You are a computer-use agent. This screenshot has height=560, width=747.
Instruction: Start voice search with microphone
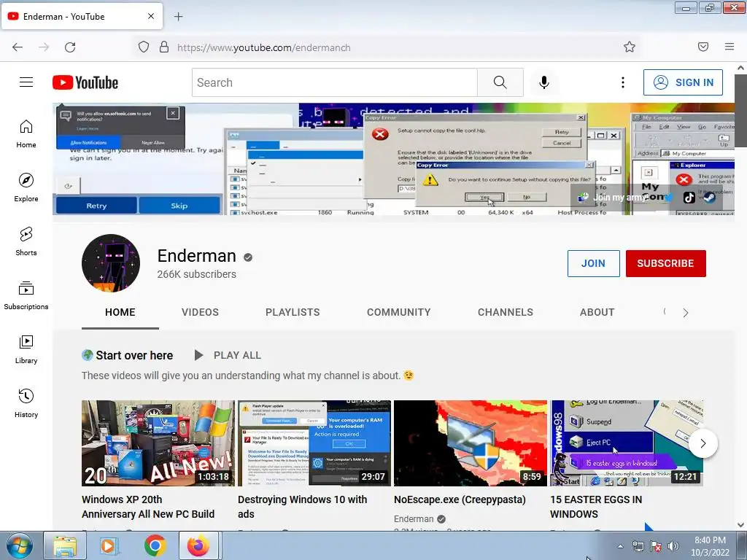click(543, 82)
